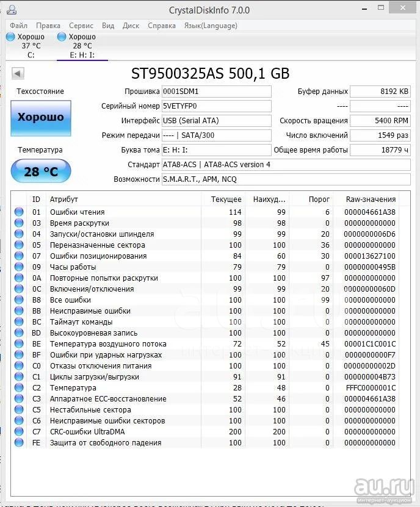420x507 pixels.
Task: Click the drive letter field E: H: I:
Action: pyautogui.click(x=217, y=150)
